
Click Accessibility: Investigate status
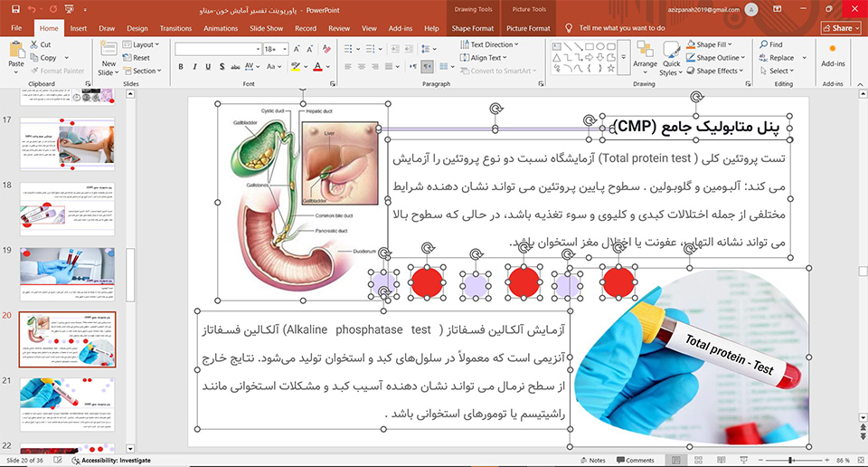point(111,461)
